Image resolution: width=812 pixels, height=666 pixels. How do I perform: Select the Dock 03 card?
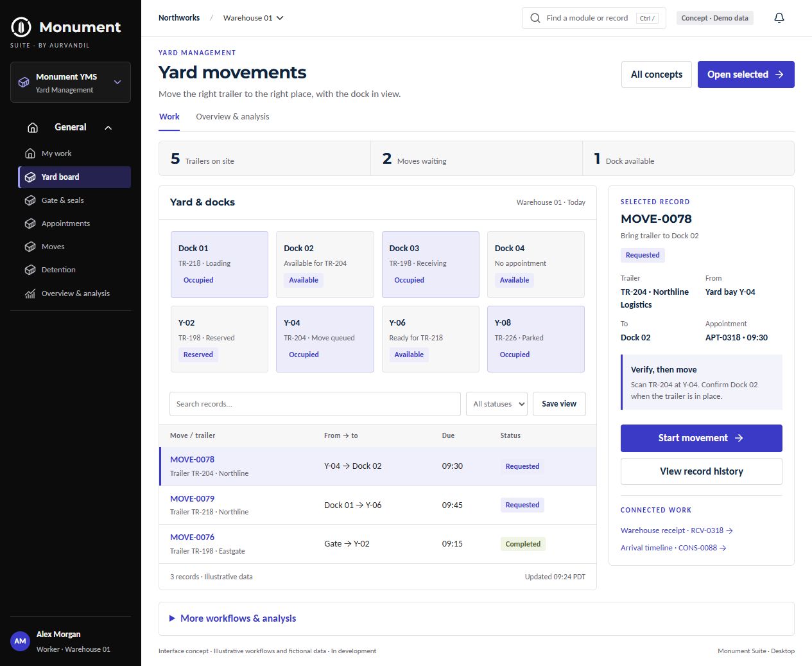pyautogui.click(x=431, y=265)
